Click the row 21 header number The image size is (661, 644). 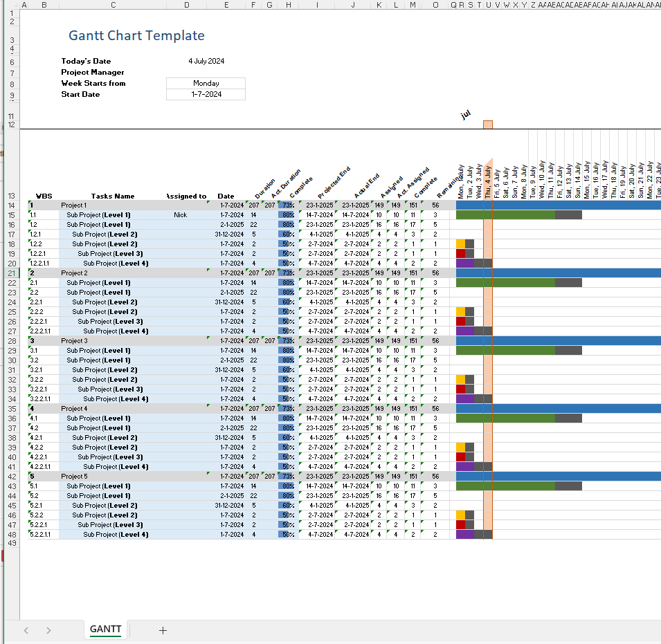tap(12, 273)
